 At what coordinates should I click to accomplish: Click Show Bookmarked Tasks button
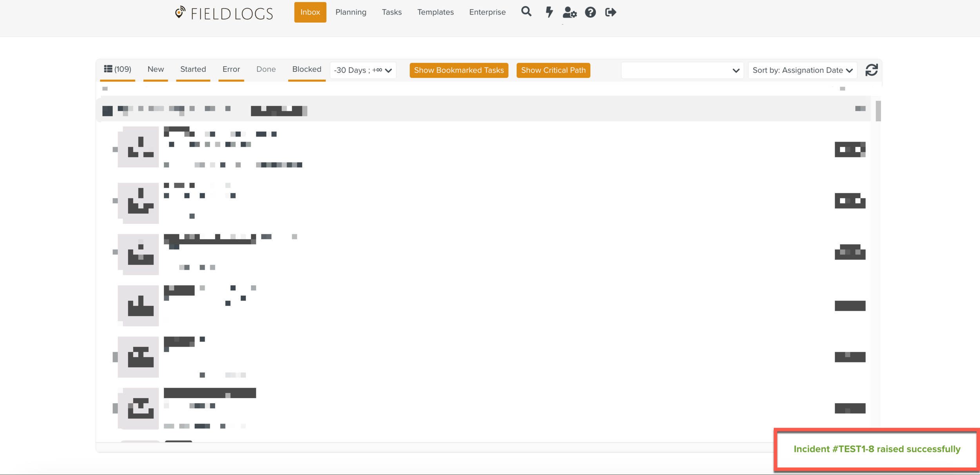pos(459,70)
